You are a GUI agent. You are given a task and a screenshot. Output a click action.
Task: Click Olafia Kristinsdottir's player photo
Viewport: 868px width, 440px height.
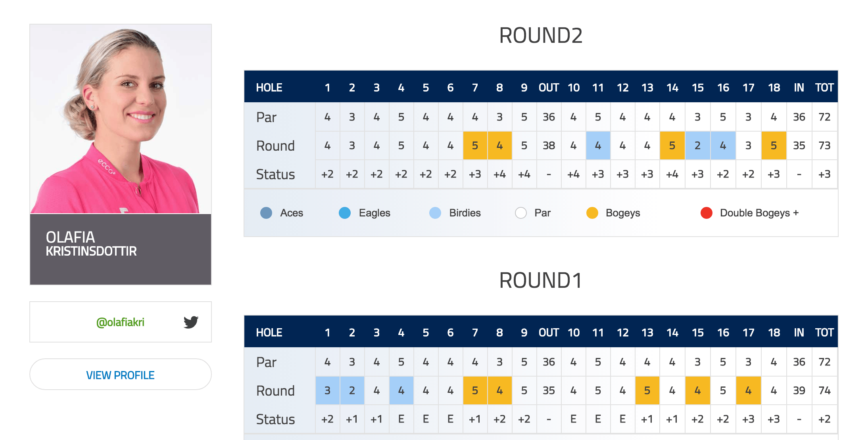(121, 119)
